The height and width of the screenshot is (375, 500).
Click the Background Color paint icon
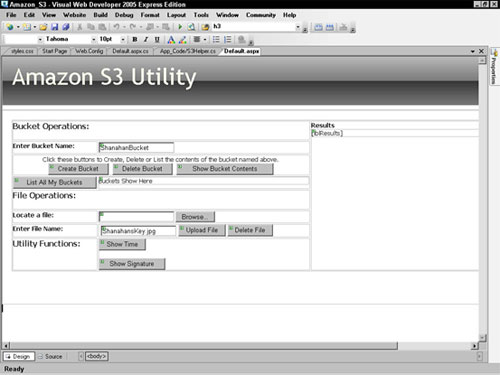pyautogui.click(x=183, y=40)
